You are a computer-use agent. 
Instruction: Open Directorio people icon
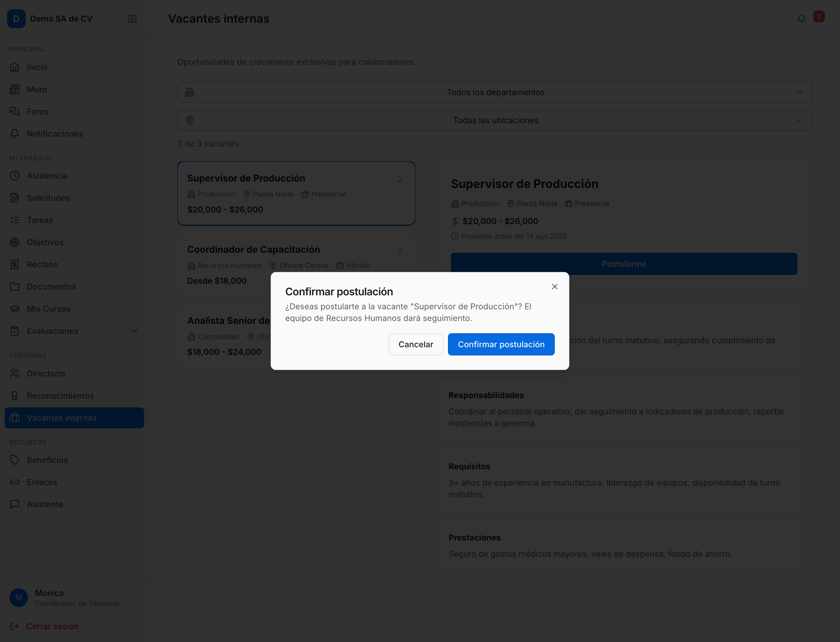click(15, 374)
